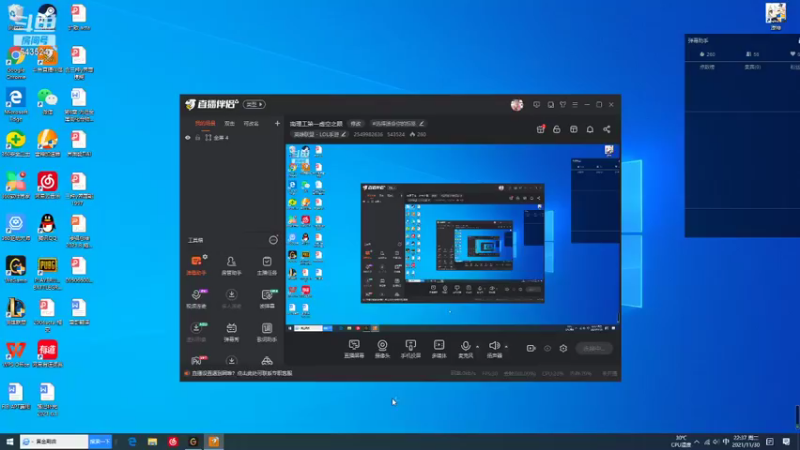Add multimedia source in bottom toolbar
Viewport: 800px width, 450px height.
point(439,349)
